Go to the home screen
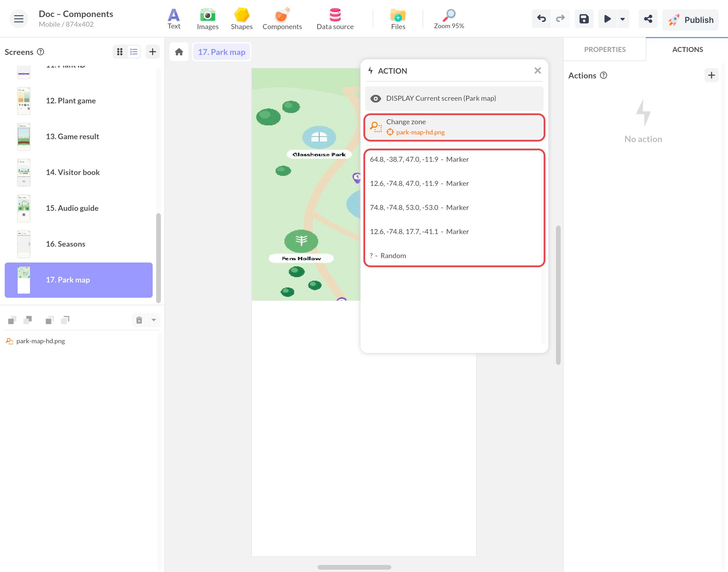The image size is (728, 572). 179,52
